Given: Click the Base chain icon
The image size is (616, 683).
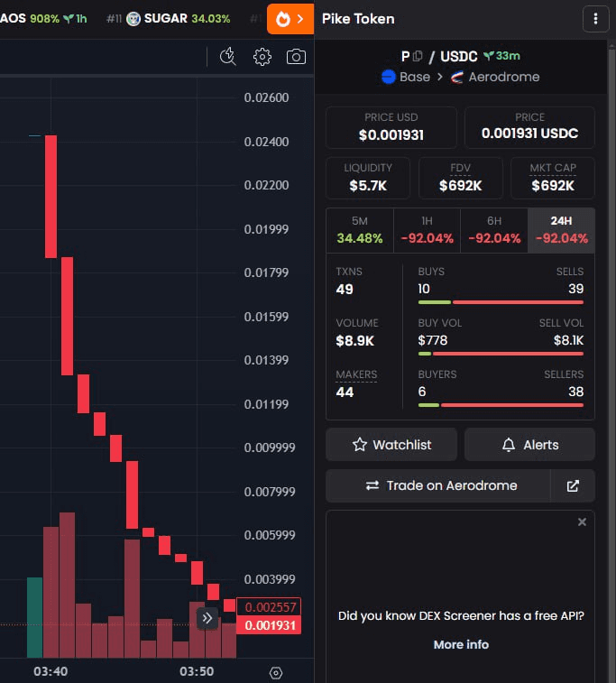Looking at the screenshot, I should [389, 77].
